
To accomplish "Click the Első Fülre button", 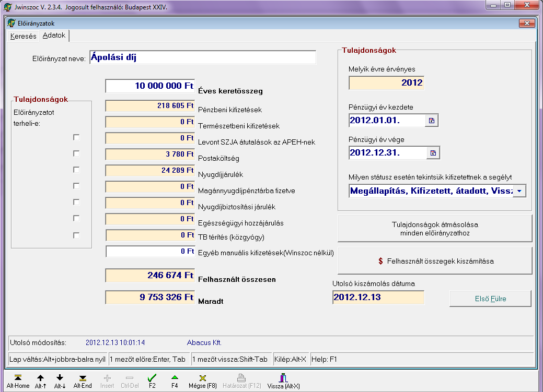I will (x=490, y=299).
